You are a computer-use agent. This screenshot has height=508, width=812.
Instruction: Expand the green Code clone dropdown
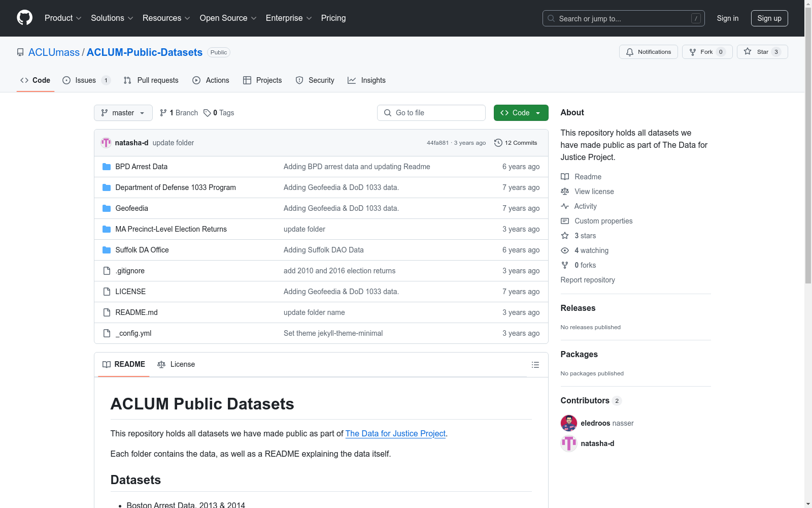tap(521, 113)
